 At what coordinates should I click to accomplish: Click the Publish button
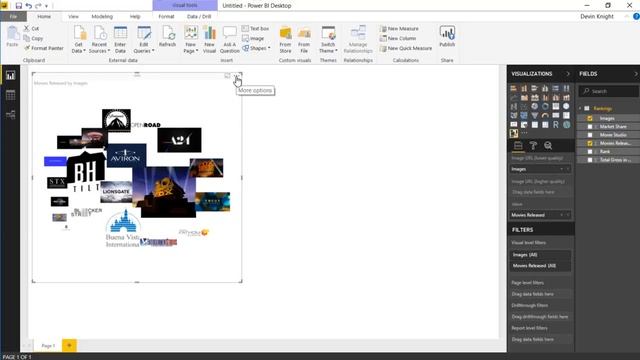point(447,36)
